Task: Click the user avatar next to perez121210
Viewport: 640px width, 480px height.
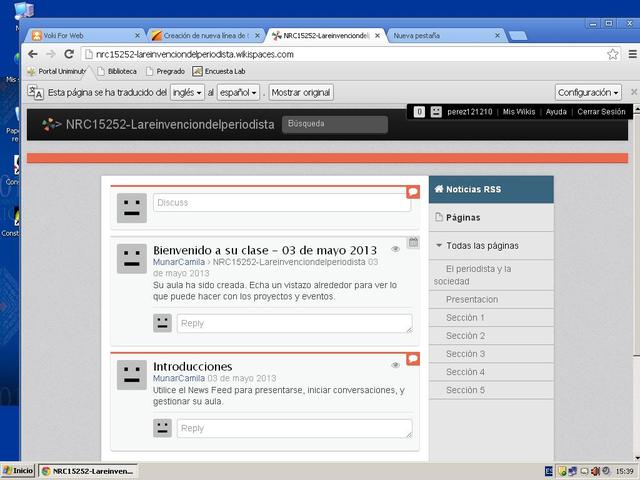Action: [436, 112]
